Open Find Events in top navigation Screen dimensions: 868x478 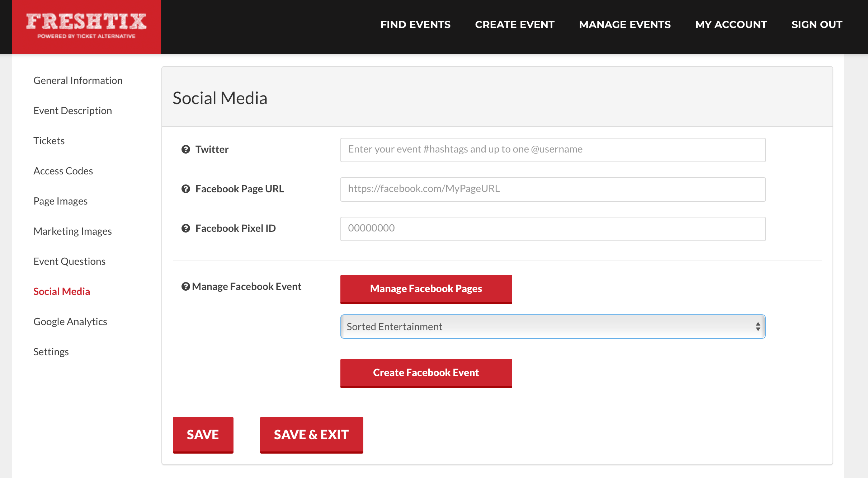click(x=415, y=24)
